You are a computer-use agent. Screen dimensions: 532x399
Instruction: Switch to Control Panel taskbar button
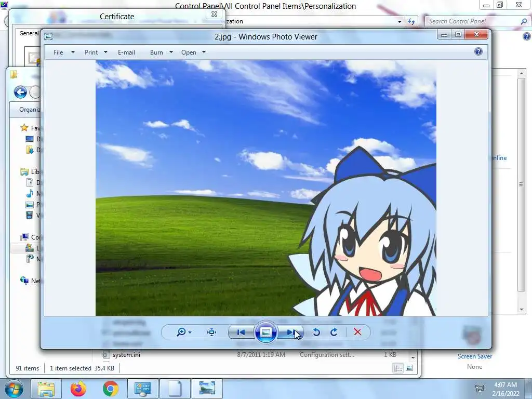[143, 389]
